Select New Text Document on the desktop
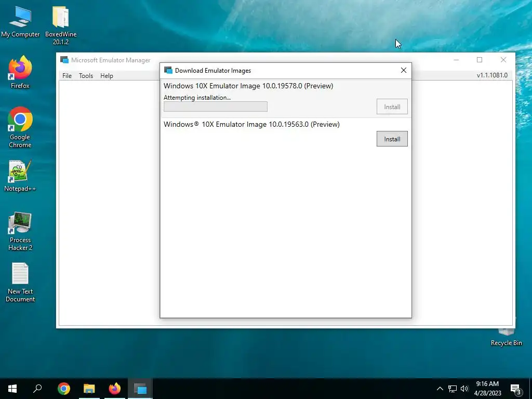This screenshot has height=399, width=532. (20, 282)
